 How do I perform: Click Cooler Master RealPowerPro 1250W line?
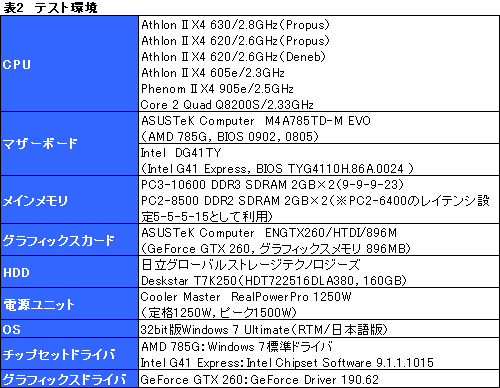(246, 297)
